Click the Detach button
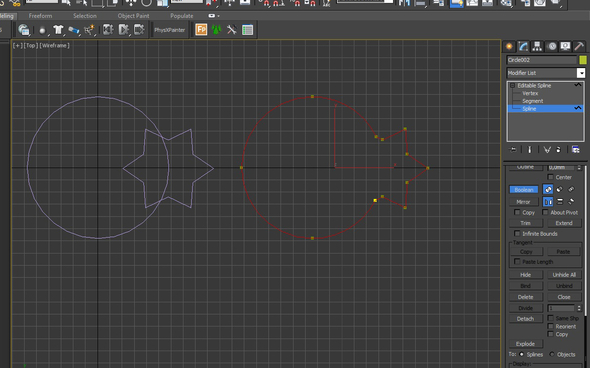 525,319
